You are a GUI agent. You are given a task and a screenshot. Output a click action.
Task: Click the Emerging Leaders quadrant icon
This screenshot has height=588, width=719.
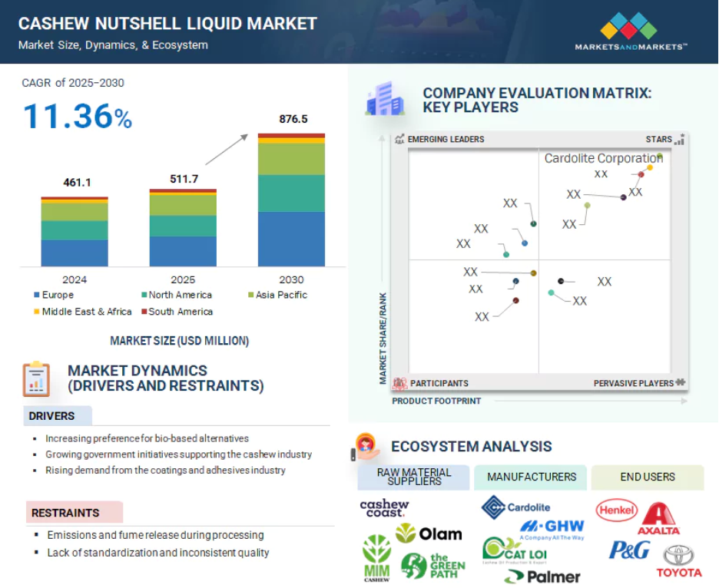coord(399,139)
